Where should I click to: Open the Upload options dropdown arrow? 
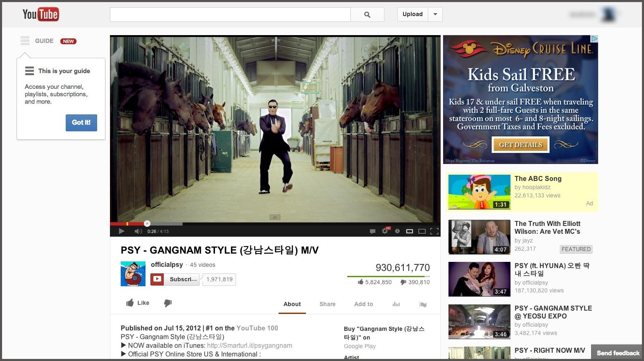(x=435, y=14)
